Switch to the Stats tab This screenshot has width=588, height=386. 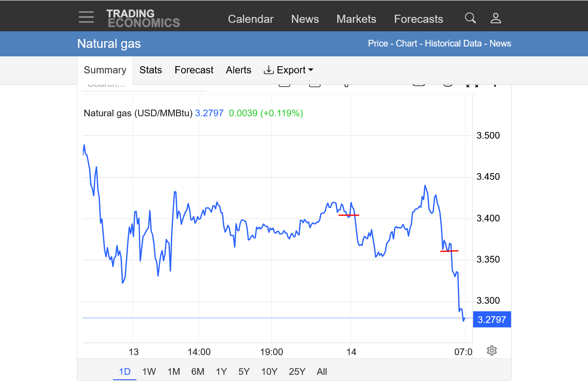click(x=151, y=70)
